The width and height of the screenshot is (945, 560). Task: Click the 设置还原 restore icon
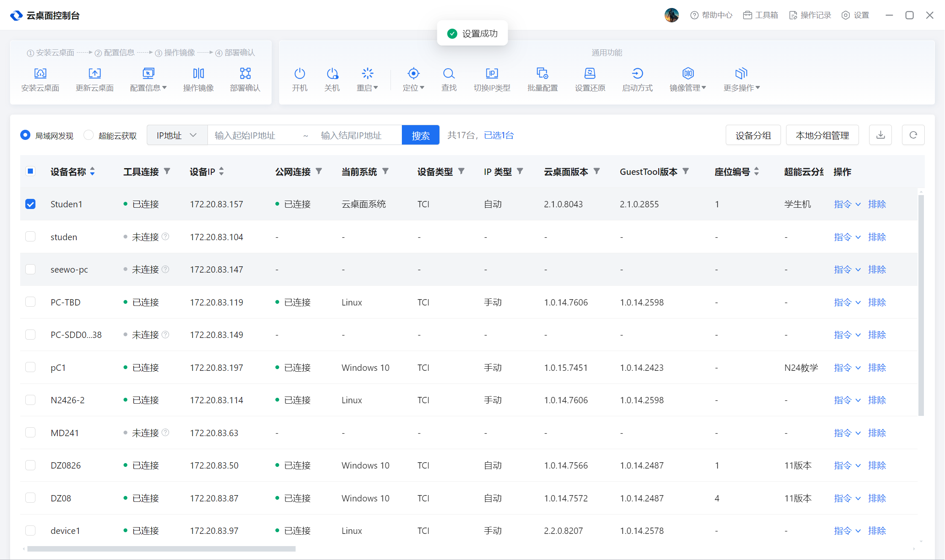[x=590, y=74]
